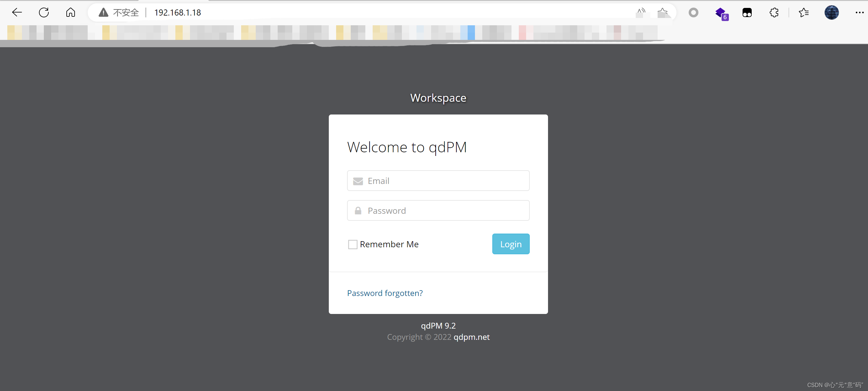Click the address bar URL 192.168.1.18

pyautogui.click(x=177, y=12)
